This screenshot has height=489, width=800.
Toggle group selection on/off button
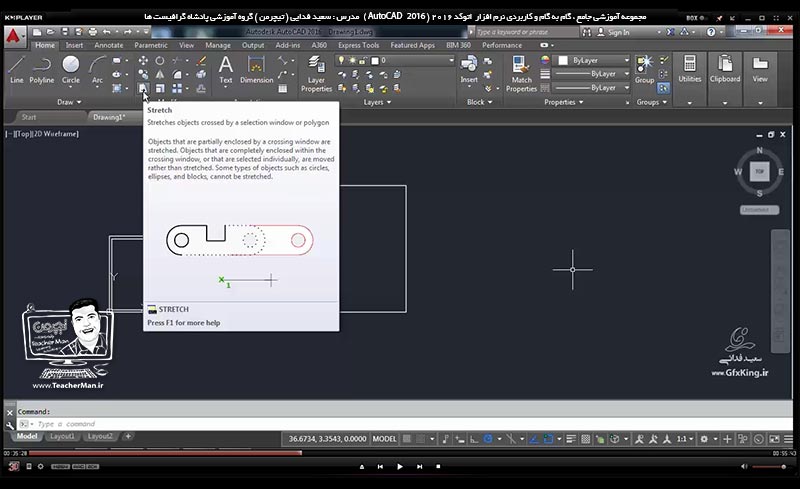coord(663,88)
